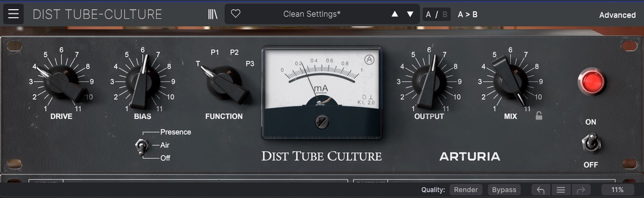644x198 pixels.
Task: Click the OUTPUT knob label
Action: [429, 116]
